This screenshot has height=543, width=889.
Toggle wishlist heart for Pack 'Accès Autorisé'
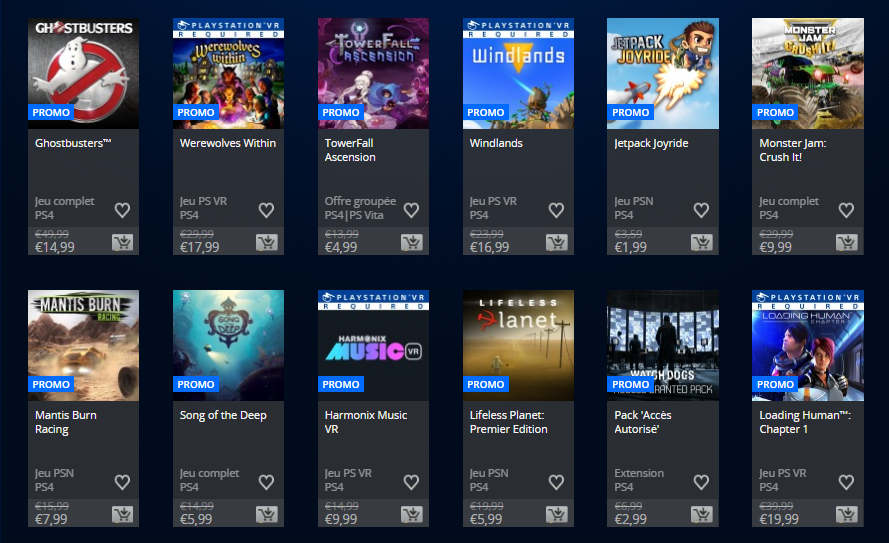point(701,482)
